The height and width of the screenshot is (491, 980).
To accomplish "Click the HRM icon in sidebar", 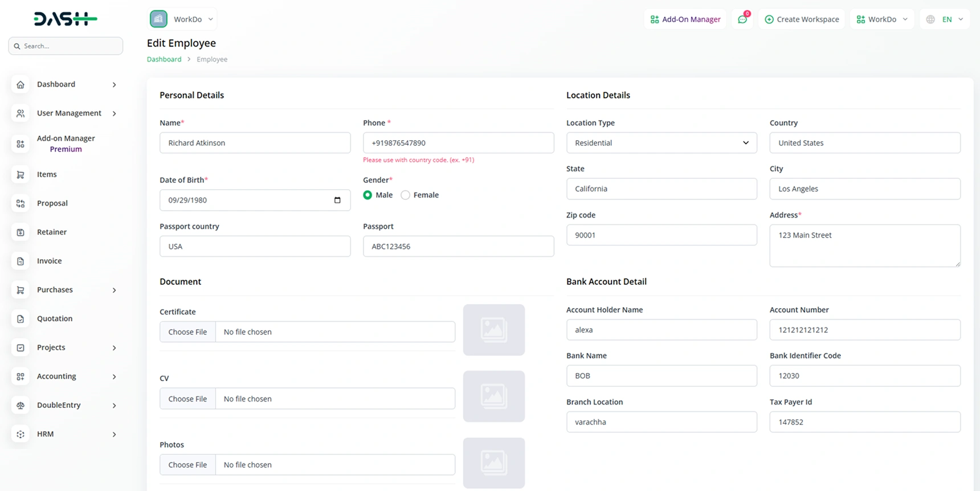I will point(21,435).
